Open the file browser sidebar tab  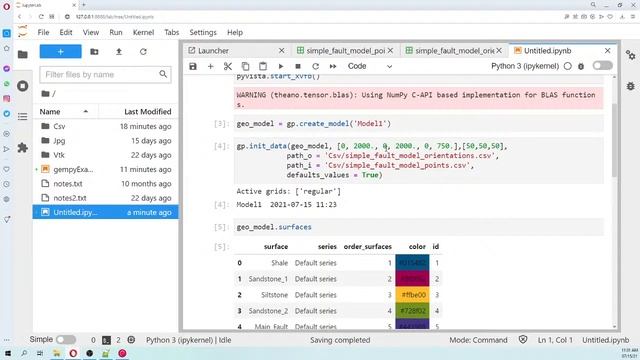(22, 54)
